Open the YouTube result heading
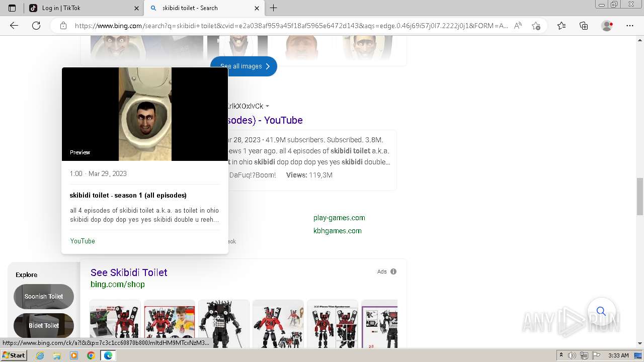The height and width of the screenshot is (362, 644). click(266, 120)
